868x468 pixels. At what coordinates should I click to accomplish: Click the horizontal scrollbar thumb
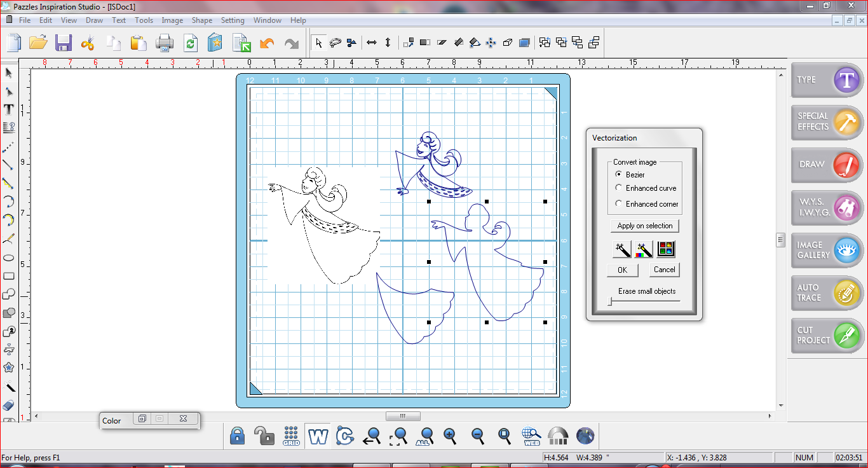tap(403, 416)
